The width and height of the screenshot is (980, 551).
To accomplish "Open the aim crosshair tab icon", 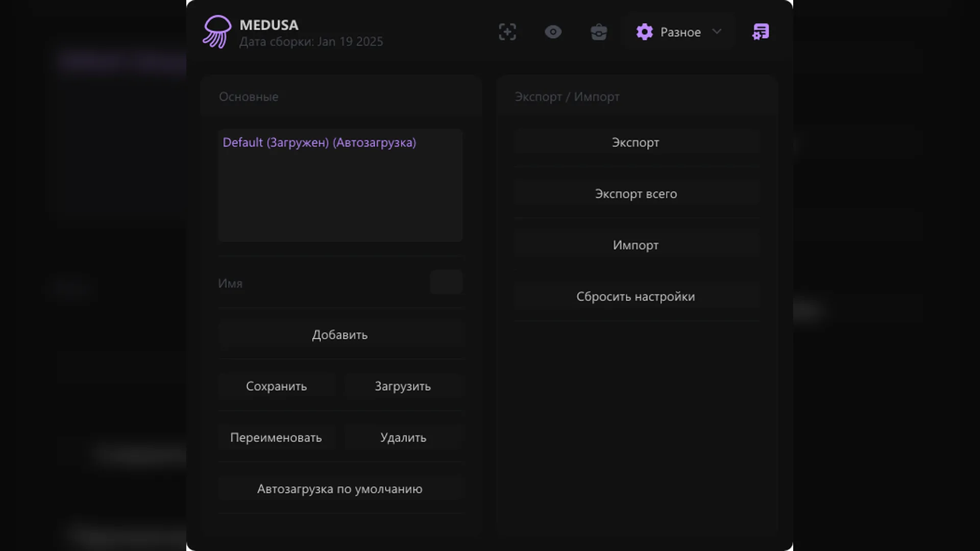I will 507,32.
